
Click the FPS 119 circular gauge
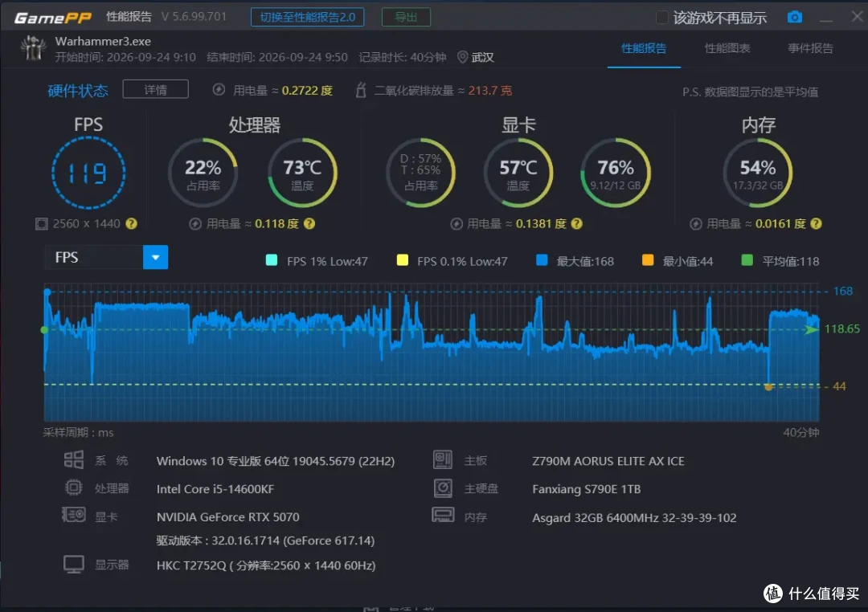point(88,173)
